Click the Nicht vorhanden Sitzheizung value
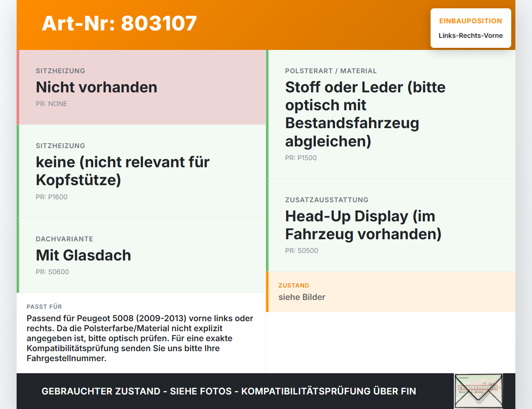 point(96,87)
